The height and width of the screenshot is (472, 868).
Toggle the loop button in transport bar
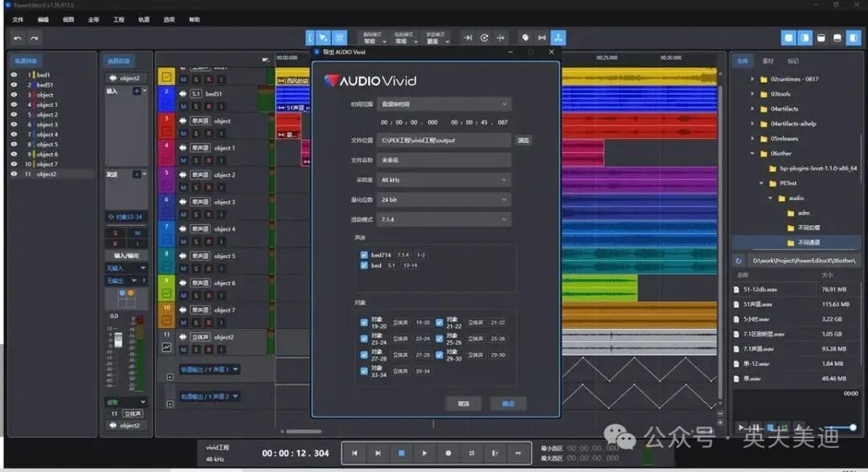click(472, 454)
